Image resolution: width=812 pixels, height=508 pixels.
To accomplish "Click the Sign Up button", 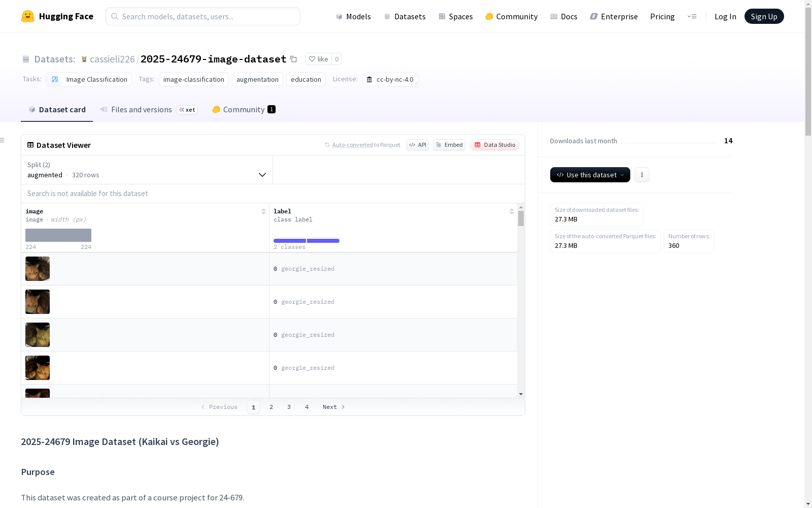I will (x=764, y=16).
